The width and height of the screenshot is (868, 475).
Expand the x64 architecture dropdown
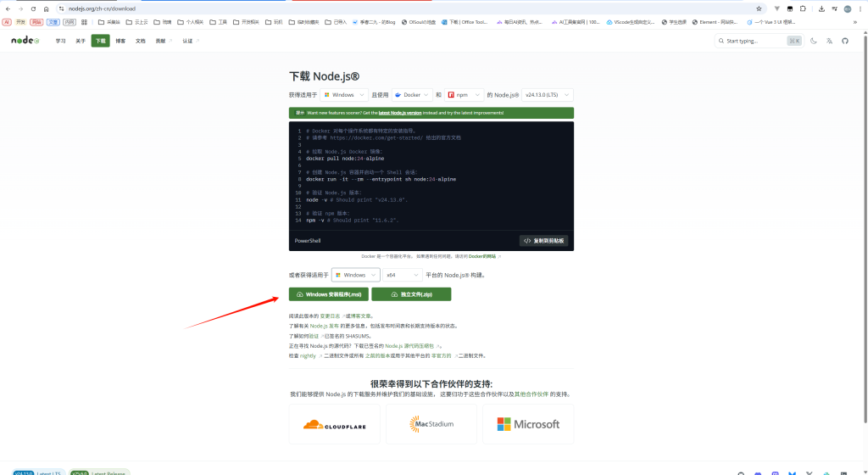pos(402,275)
